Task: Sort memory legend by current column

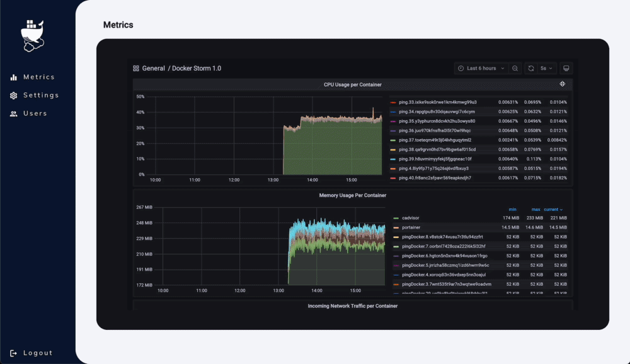Action: point(553,210)
